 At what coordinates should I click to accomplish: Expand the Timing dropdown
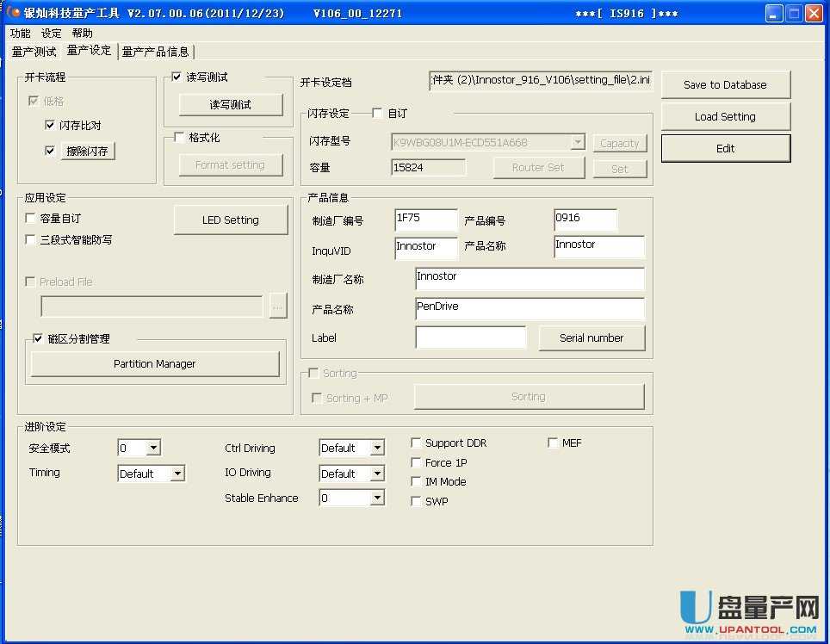[177, 474]
